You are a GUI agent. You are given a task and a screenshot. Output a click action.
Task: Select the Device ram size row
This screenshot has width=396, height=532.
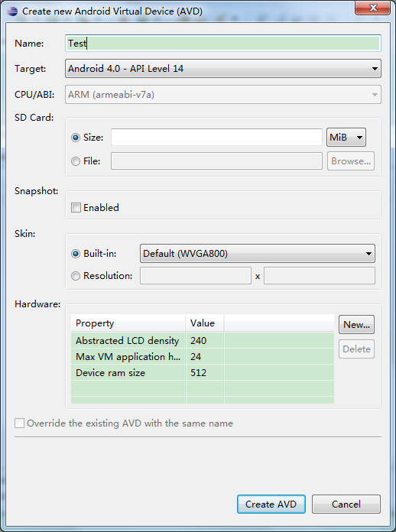[203, 373]
